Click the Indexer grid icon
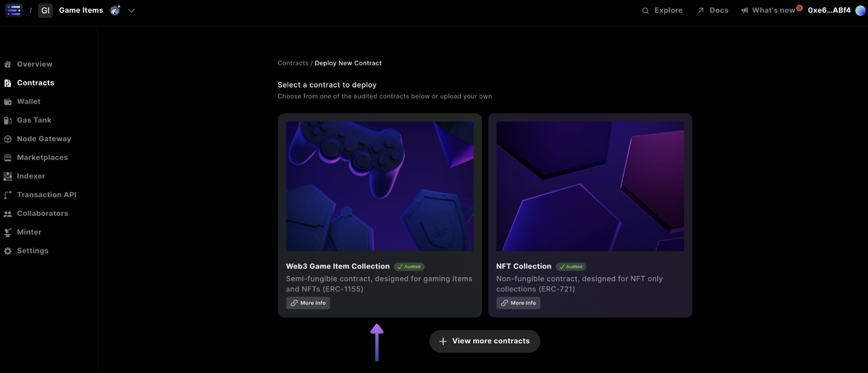The image size is (868, 373). point(8,176)
